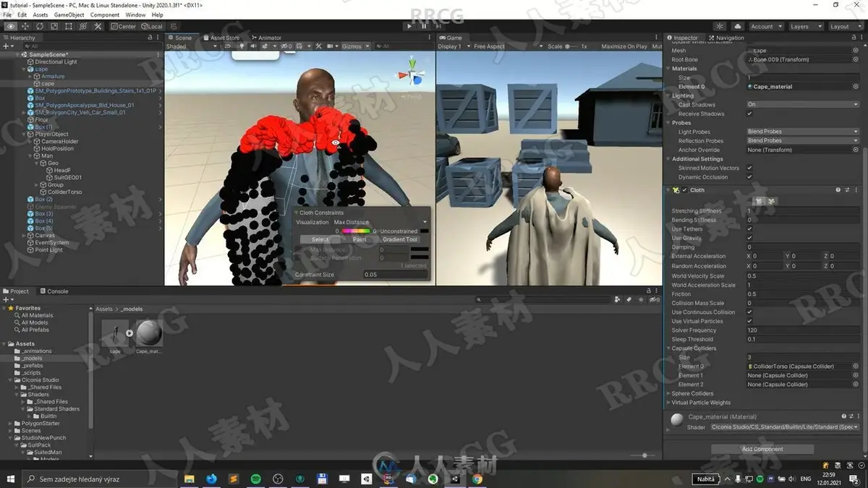Open Reflection Probes dropdown

click(x=802, y=141)
